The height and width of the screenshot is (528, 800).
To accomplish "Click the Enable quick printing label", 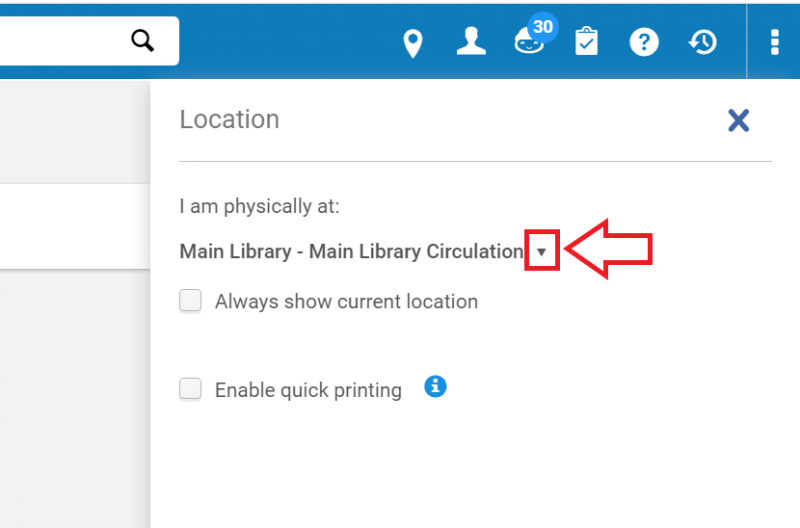I will 308,390.
